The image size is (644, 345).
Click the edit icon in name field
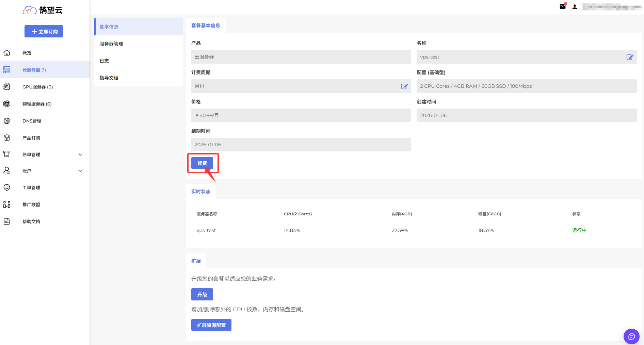point(630,57)
